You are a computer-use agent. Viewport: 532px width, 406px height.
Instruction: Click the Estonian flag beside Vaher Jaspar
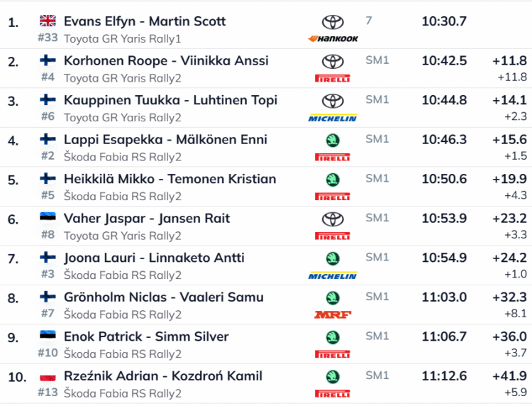(48, 218)
